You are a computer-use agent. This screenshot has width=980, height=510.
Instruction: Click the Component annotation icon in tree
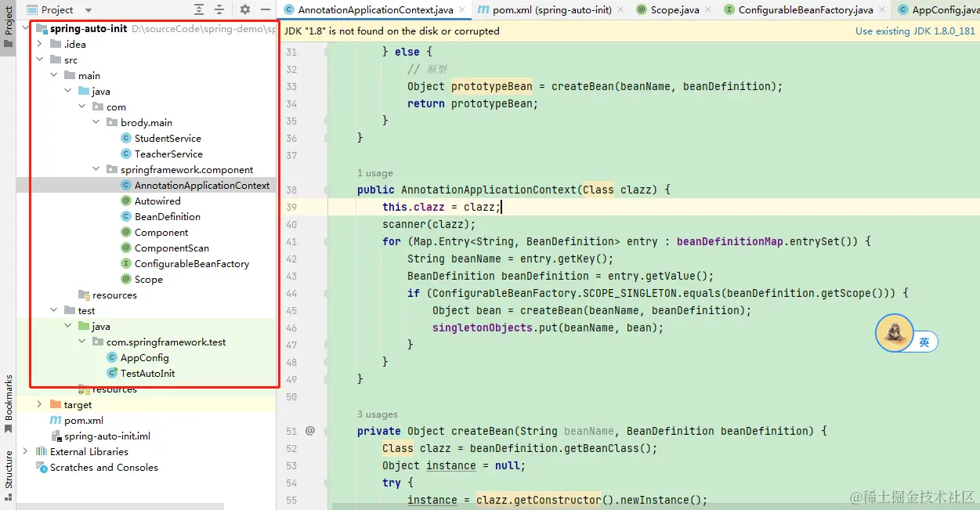[x=126, y=233]
